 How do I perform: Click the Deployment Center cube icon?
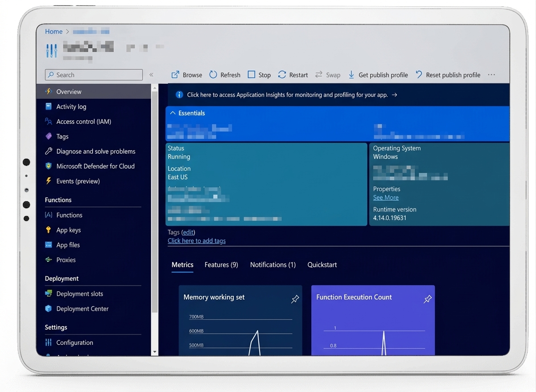(x=49, y=308)
